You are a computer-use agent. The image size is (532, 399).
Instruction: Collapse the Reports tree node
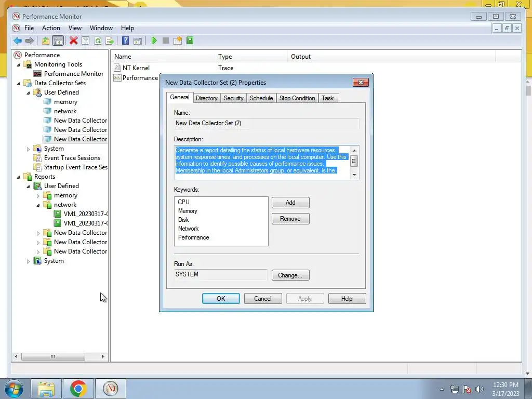(18, 177)
